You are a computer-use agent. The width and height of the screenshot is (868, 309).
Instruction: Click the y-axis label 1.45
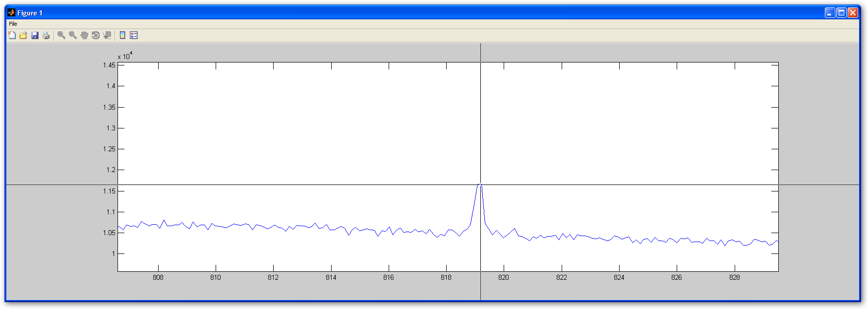[109, 65]
